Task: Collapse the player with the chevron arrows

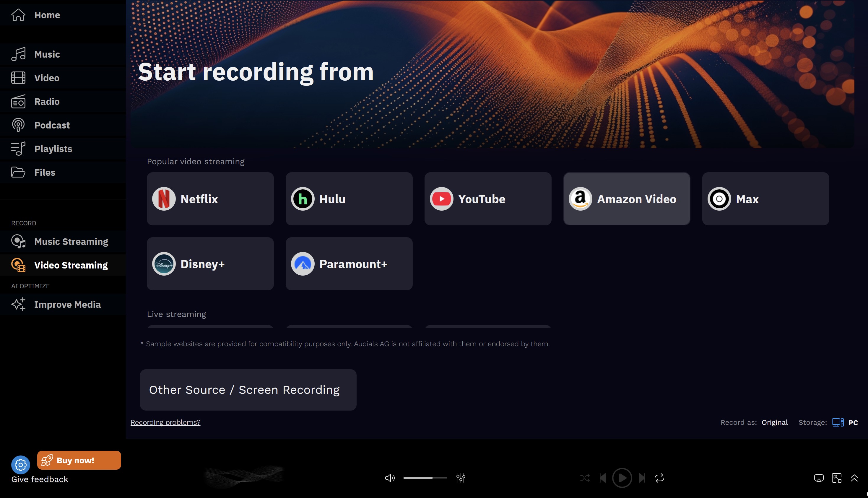Action: coord(854,478)
